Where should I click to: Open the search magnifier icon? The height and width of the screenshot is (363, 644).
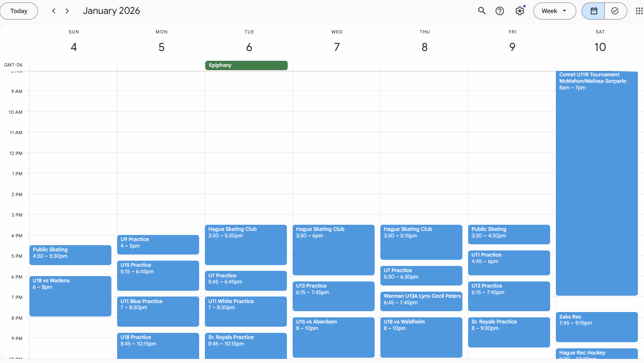tap(482, 11)
